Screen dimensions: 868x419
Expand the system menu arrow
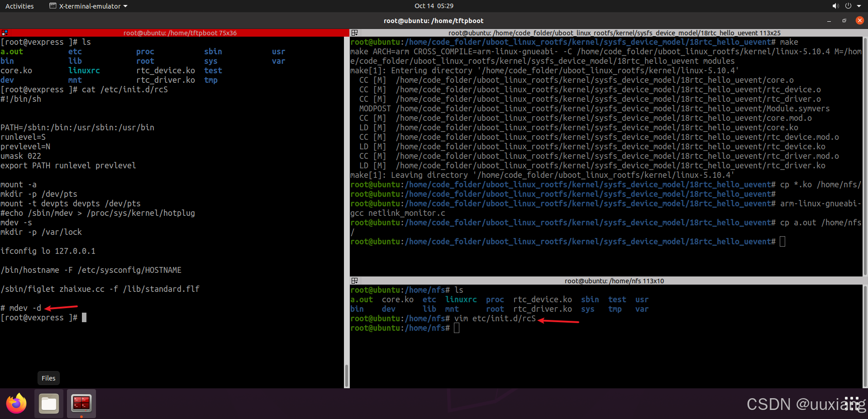(x=859, y=6)
